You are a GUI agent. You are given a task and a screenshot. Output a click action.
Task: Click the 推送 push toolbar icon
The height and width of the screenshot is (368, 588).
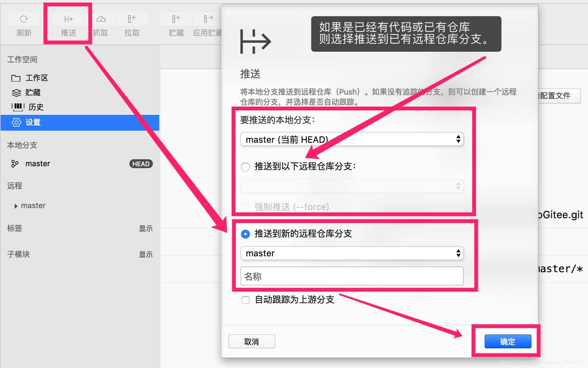(68, 19)
